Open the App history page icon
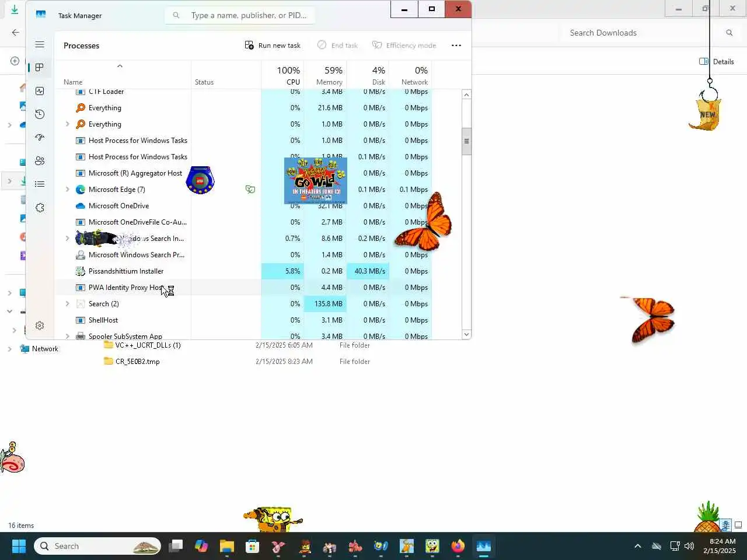The width and height of the screenshot is (747, 560). pyautogui.click(x=40, y=114)
